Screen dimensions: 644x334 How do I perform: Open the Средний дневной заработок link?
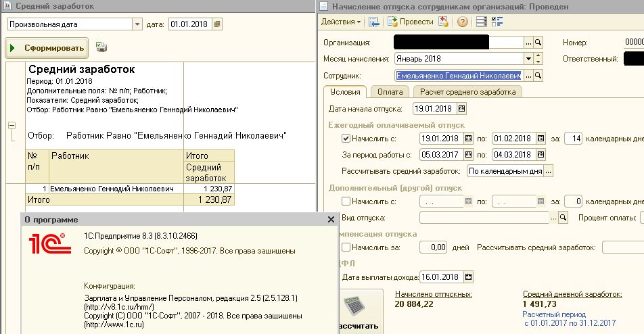(572, 294)
